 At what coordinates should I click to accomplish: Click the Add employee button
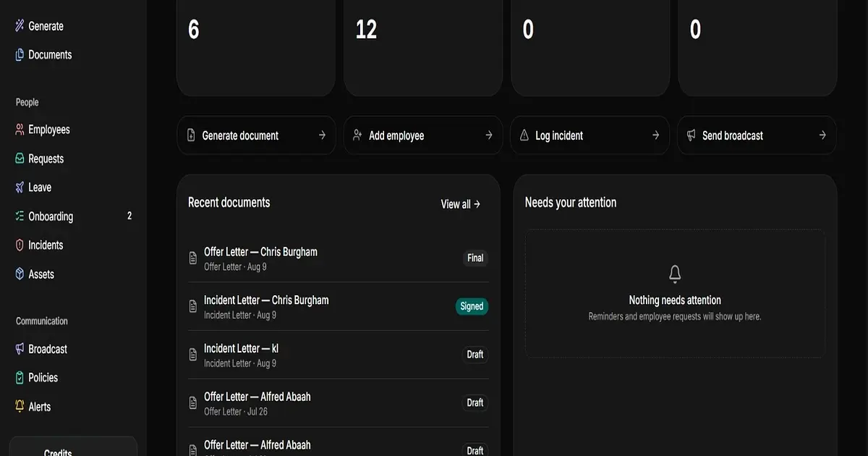click(423, 135)
